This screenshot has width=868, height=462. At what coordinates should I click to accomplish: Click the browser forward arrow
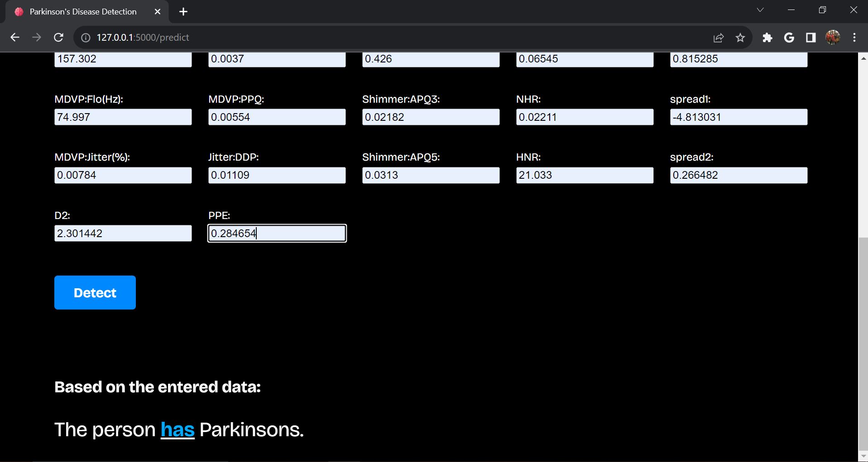click(x=37, y=37)
